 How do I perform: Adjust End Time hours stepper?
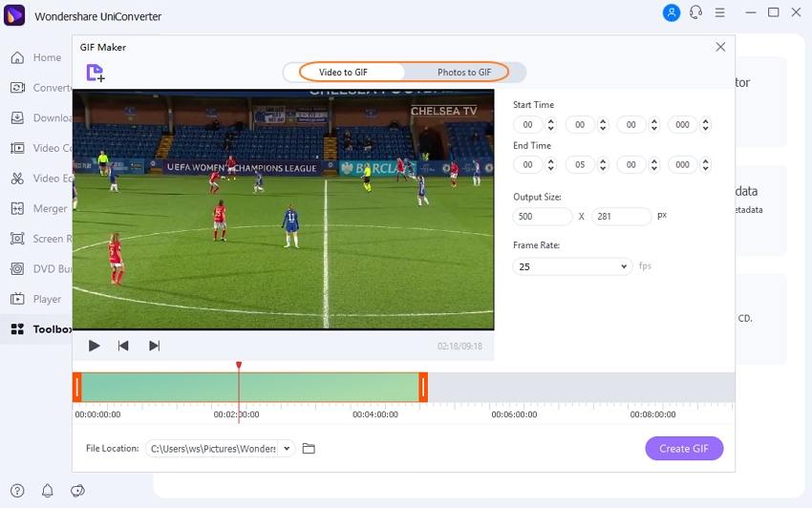(551, 164)
